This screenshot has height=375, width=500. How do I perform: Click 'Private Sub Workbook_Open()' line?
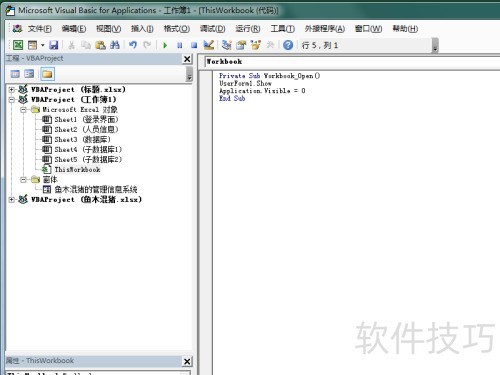(x=269, y=76)
